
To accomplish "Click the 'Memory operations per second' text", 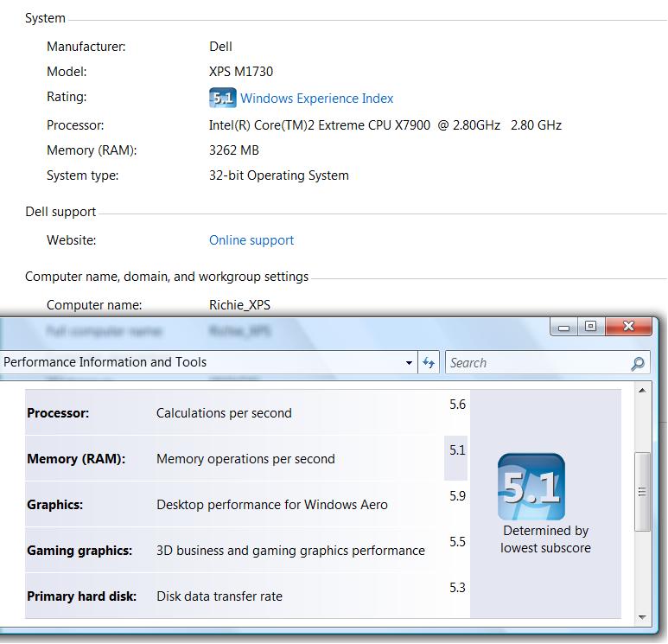I will (x=245, y=459).
